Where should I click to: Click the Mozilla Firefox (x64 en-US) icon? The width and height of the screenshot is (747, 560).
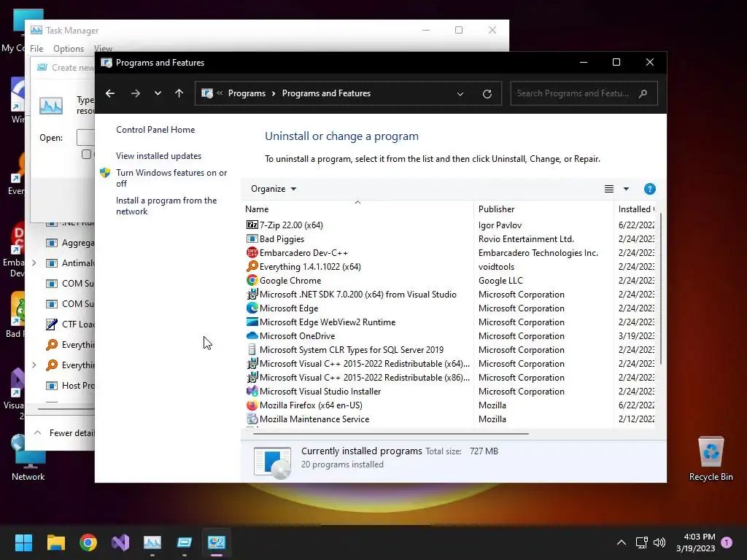pos(252,405)
